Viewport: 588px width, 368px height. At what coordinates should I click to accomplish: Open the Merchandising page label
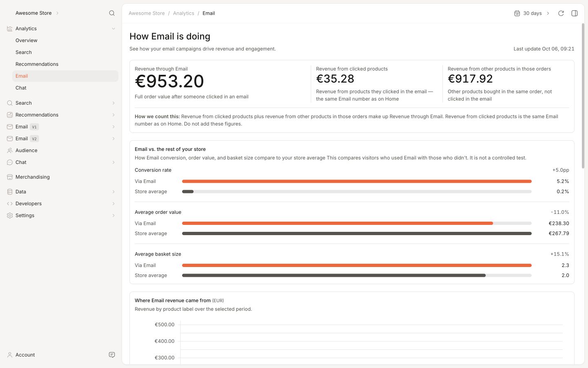click(33, 177)
